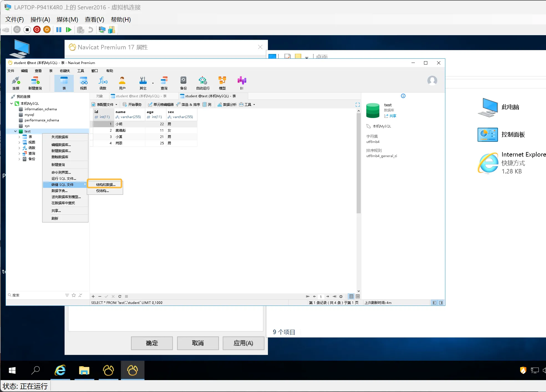Open the BI toolbar icon

tap(242, 83)
